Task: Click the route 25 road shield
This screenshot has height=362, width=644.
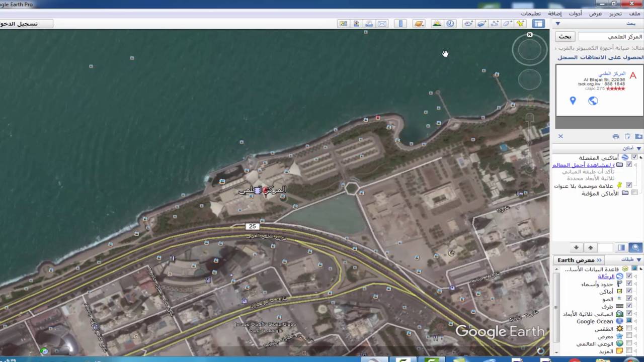Action: pos(252,227)
